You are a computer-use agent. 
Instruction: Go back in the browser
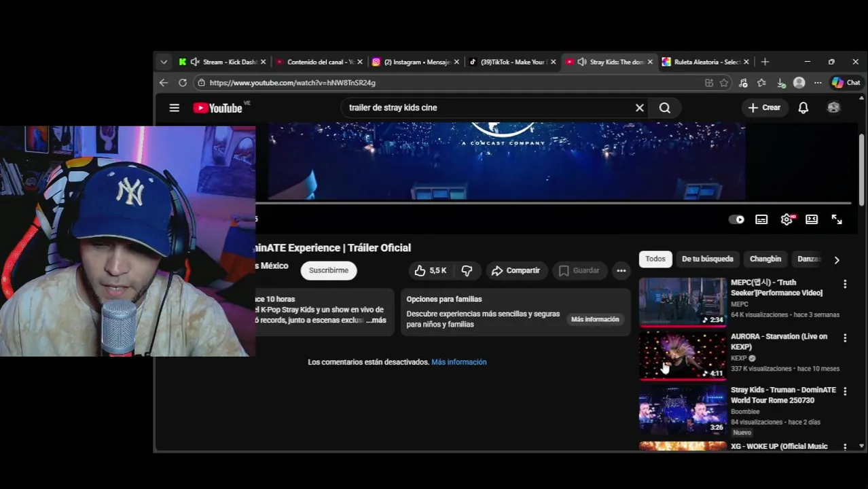tap(164, 83)
